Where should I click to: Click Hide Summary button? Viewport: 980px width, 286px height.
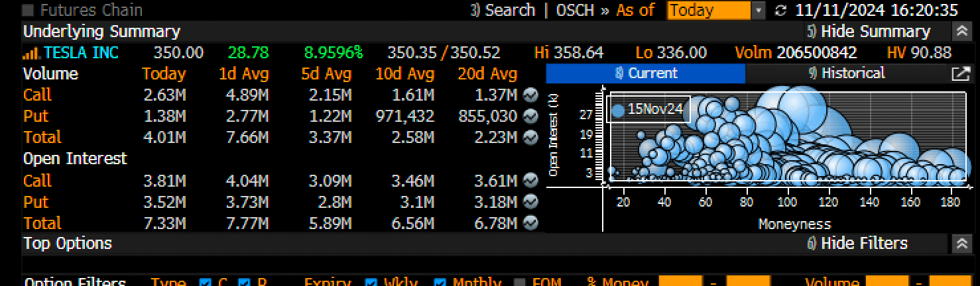pyautogui.click(x=869, y=31)
